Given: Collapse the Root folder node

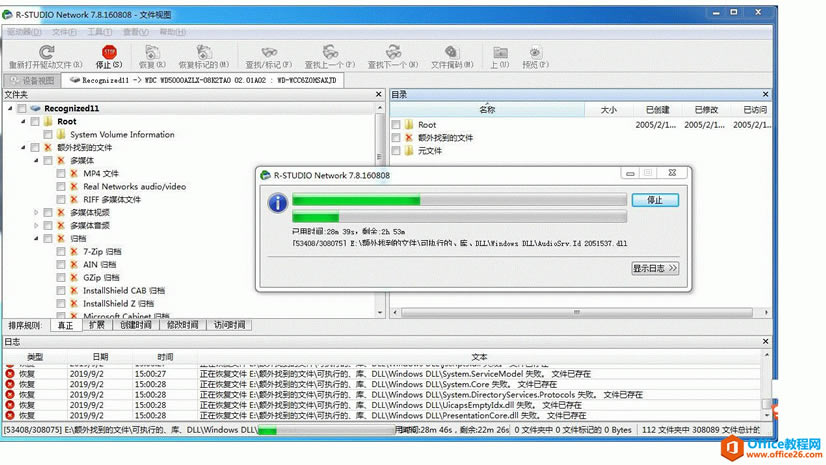Looking at the screenshot, I should pos(23,122).
